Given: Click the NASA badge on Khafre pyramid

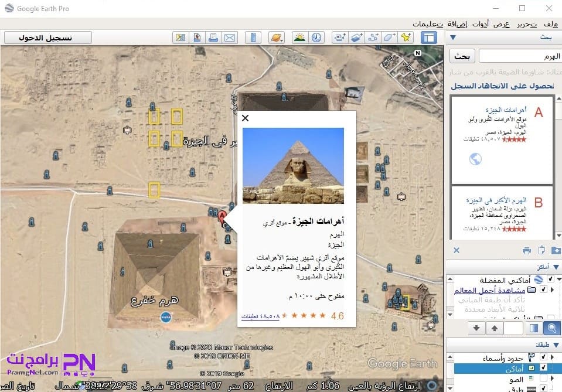Looking at the screenshot, I should pos(166,317).
